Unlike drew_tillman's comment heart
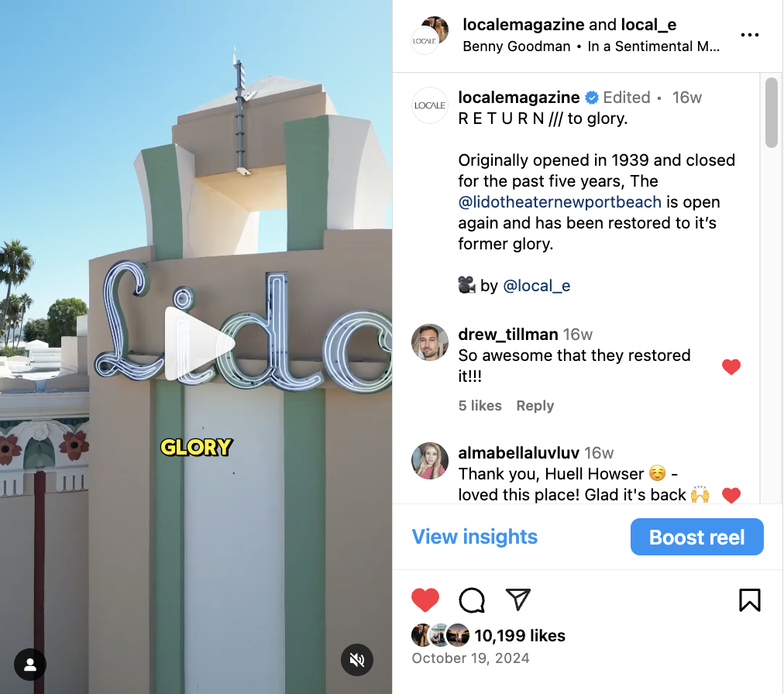Screen dimensions: 784x694 731,367
